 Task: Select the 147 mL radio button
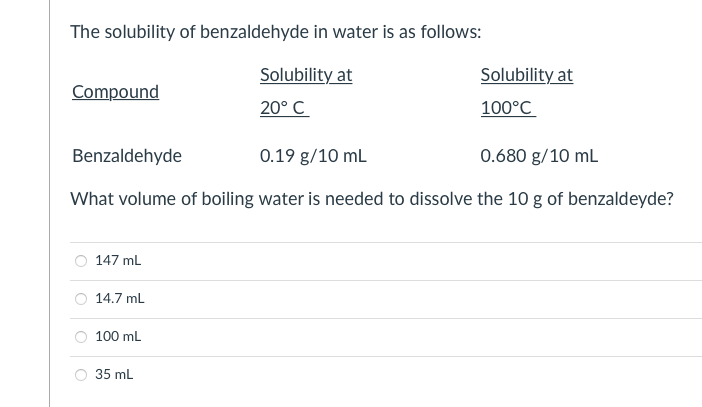[x=81, y=261]
